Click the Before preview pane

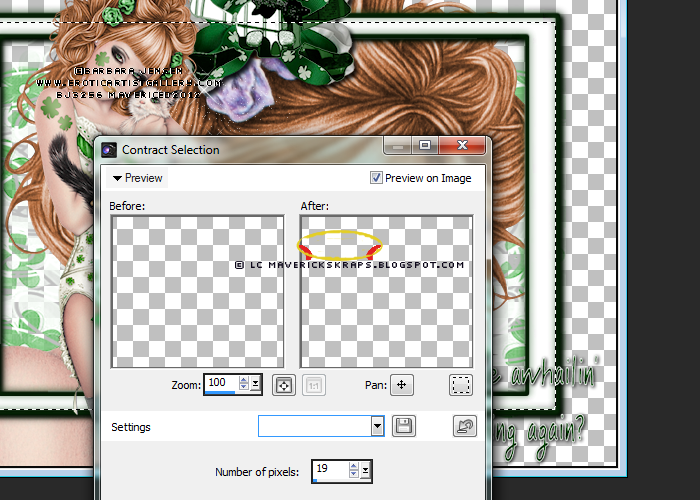click(197, 292)
